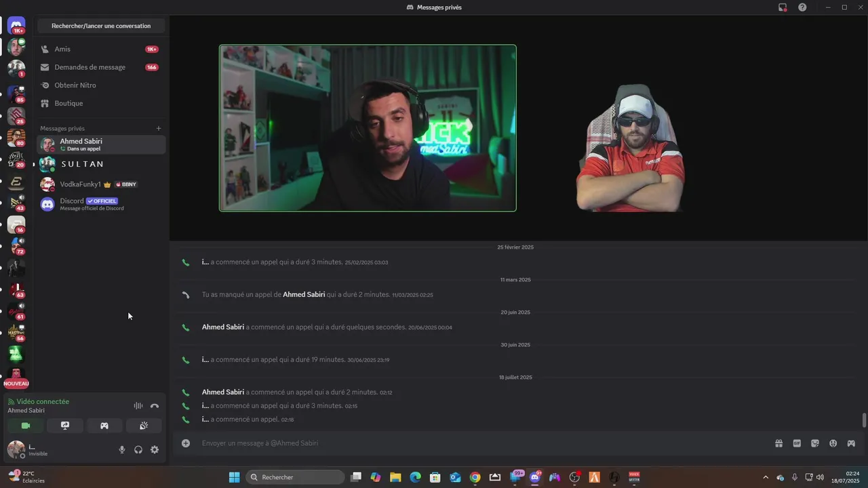Image resolution: width=868 pixels, height=488 pixels.
Task: Open the SULTAN direct message
Action: click(101, 164)
